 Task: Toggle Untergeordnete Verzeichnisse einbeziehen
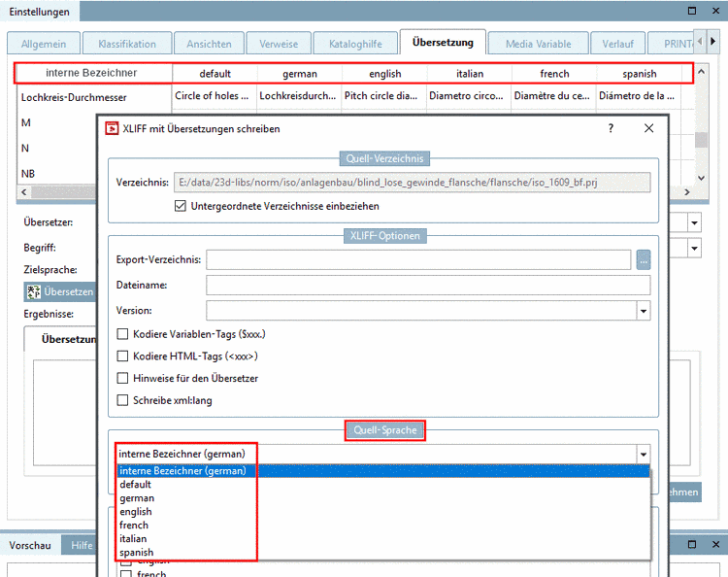coord(181,206)
